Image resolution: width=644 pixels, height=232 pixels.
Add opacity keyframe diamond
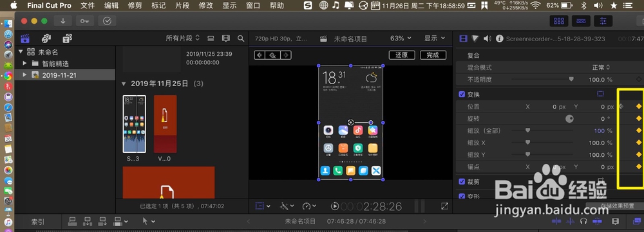[x=639, y=79]
